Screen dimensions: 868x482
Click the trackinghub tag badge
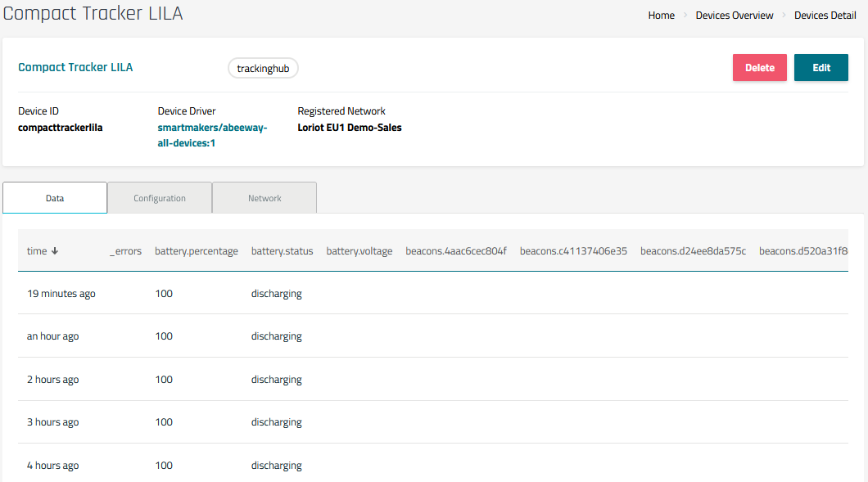(x=263, y=69)
